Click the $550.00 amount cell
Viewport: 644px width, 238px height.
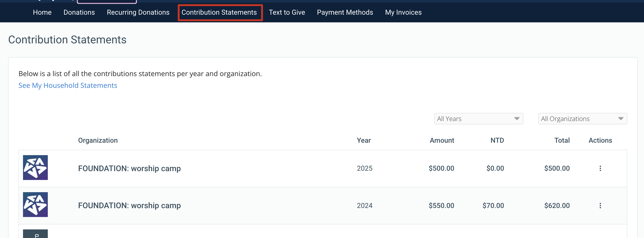tap(441, 205)
